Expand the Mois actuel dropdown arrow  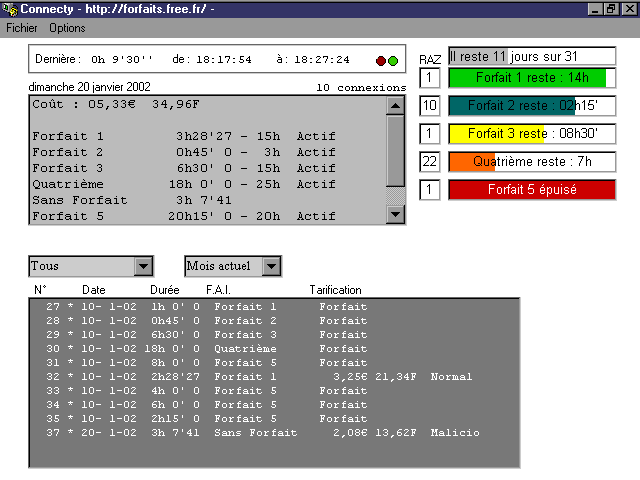pyautogui.click(x=272, y=266)
